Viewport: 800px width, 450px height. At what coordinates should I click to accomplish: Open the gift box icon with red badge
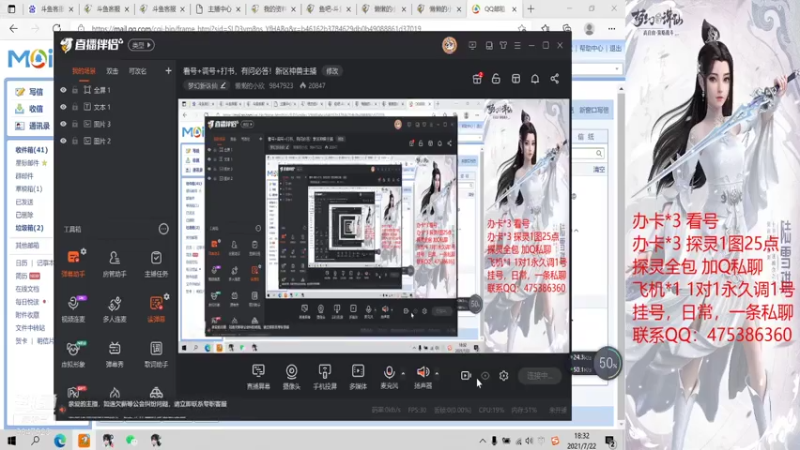(x=477, y=79)
